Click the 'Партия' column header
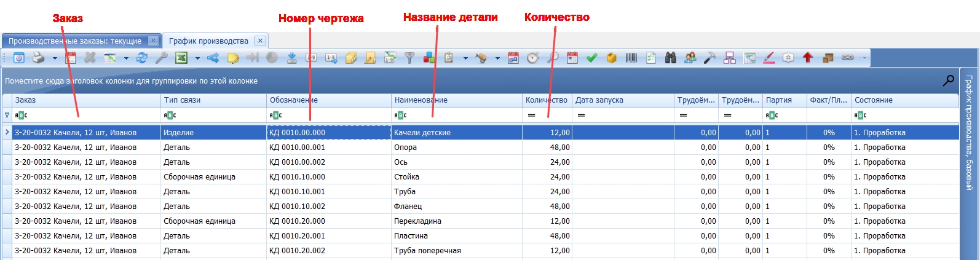Viewport: 980px width, 260px height. [784, 100]
